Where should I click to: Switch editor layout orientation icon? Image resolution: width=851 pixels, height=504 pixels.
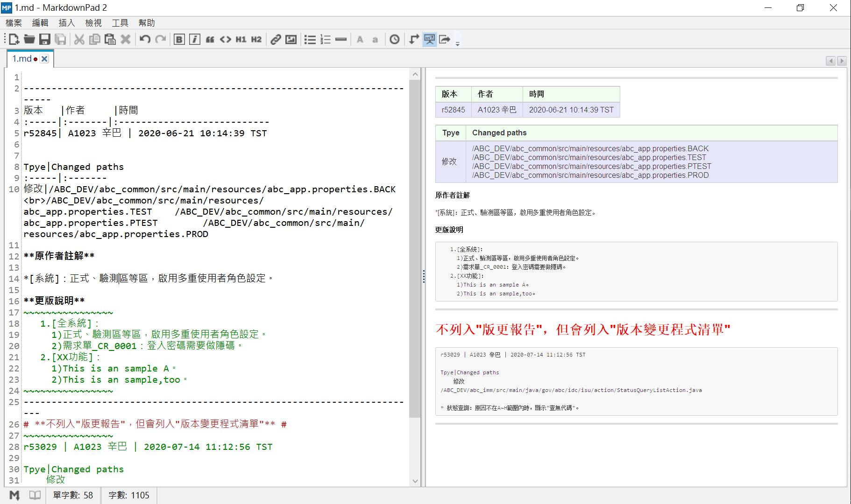(414, 40)
